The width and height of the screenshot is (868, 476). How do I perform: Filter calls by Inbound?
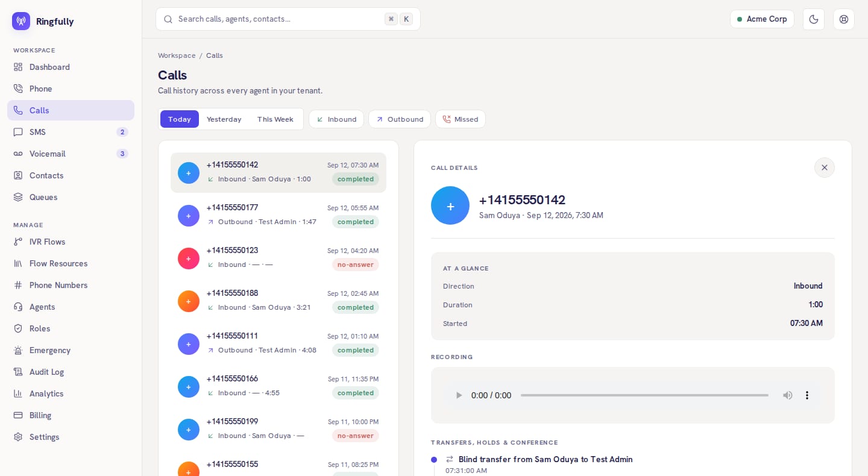tap(336, 119)
